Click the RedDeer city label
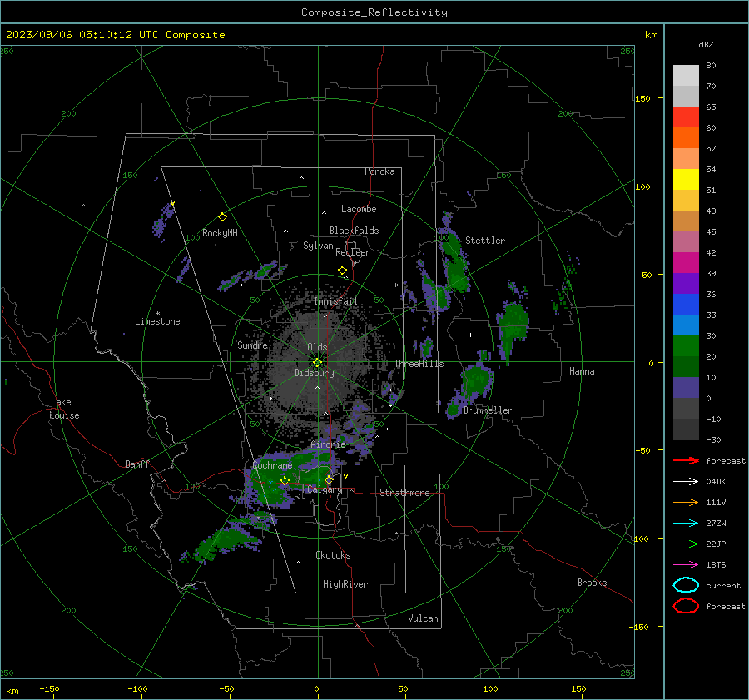Viewport: 749px width, 700px height. [353, 252]
